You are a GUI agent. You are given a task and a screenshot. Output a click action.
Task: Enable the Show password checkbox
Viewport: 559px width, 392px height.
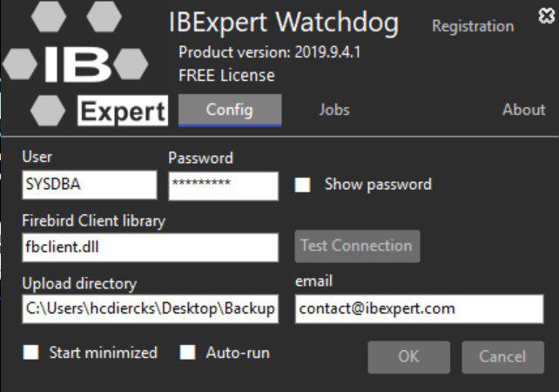(302, 185)
